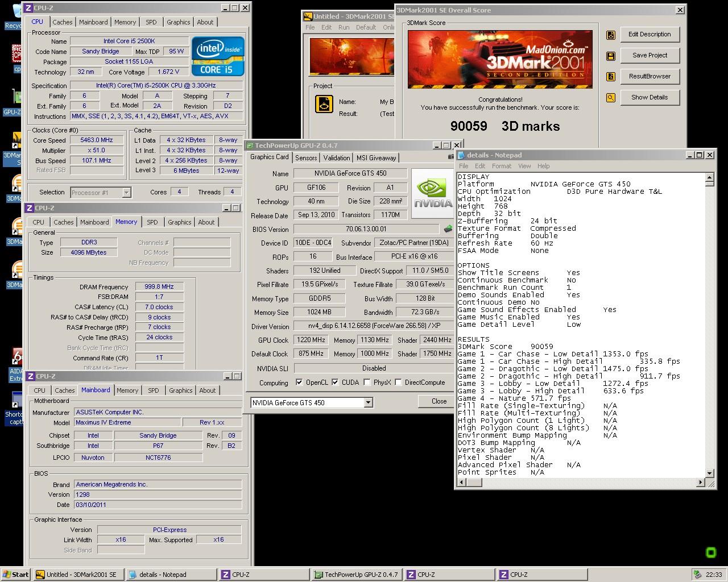Viewport: 728px width, 582px height.
Task: Open the Edit menu in 3DMark2001 window
Action: tap(326, 27)
